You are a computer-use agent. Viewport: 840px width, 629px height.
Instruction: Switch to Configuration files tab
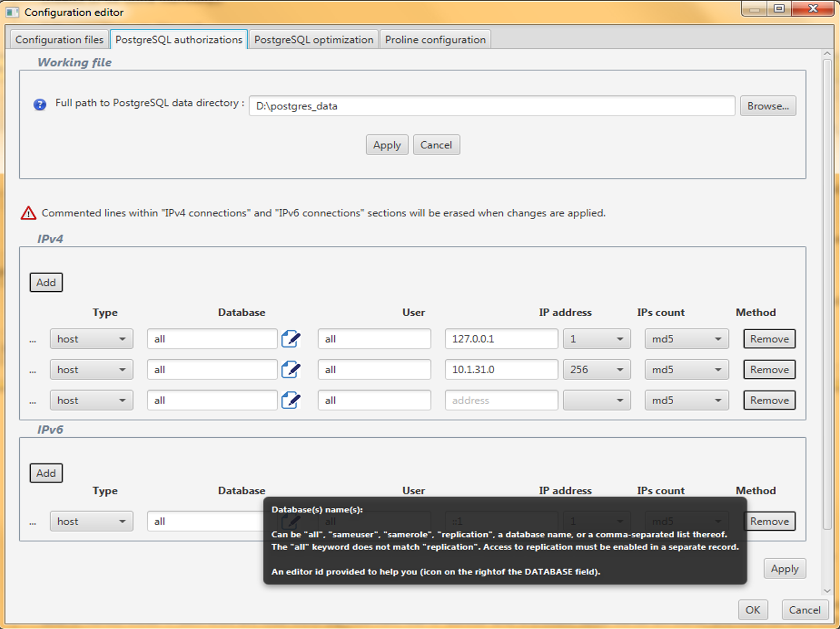point(59,40)
